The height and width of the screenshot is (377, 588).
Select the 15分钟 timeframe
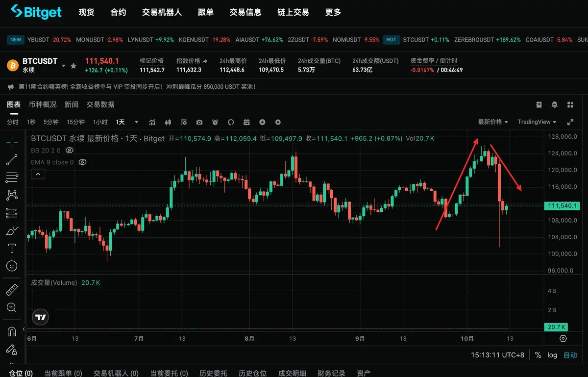(x=75, y=122)
